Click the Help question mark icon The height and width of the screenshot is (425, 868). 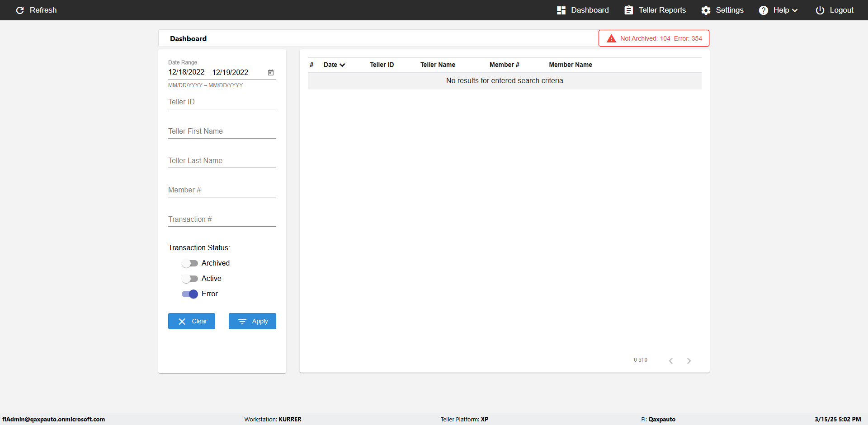click(763, 10)
